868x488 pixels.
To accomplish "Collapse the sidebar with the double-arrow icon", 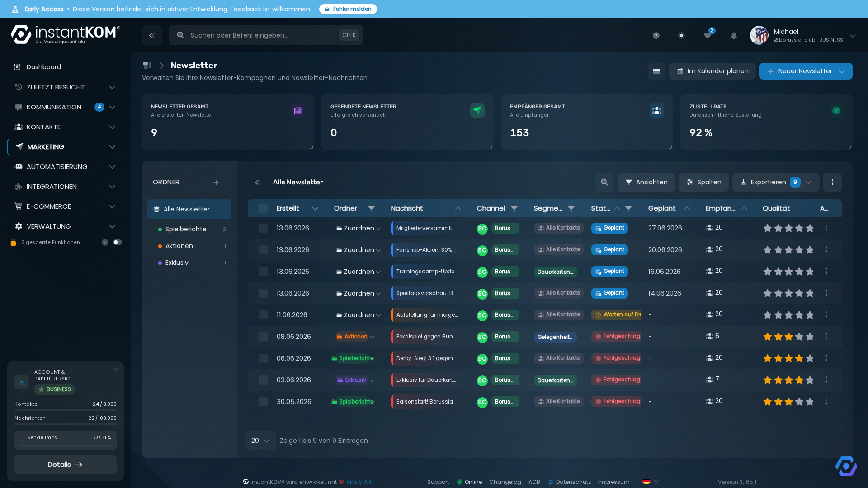I will tap(152, 35).
